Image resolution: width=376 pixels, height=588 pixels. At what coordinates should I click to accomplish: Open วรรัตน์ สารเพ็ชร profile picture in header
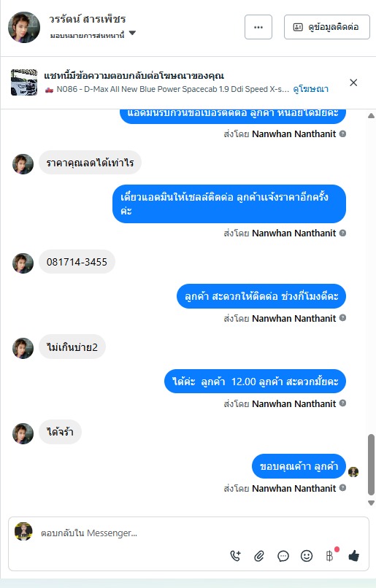[x=24, y=28]
